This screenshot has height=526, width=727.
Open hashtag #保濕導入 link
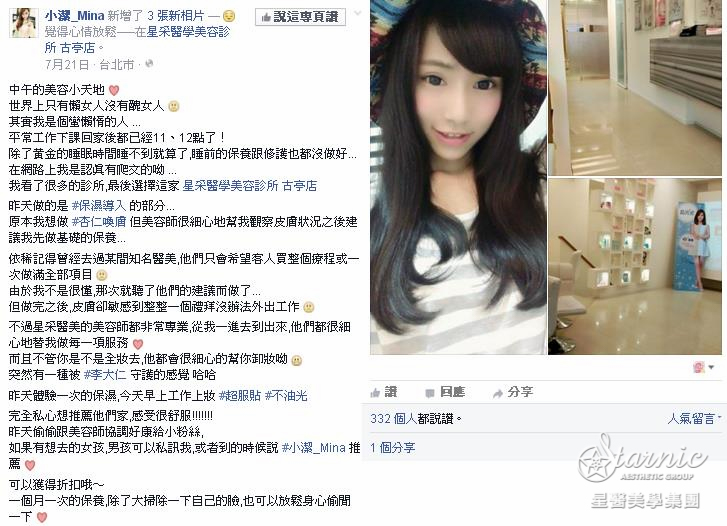[98, 205]
